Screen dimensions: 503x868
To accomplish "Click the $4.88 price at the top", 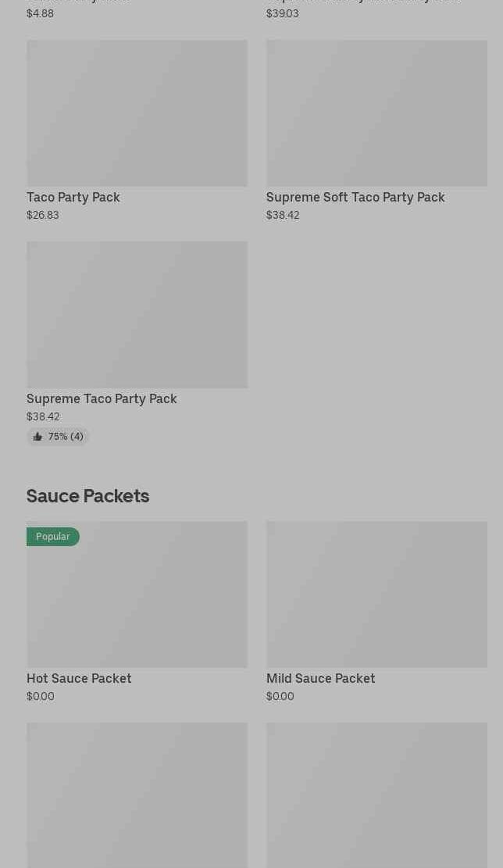I will coord(41,14).
